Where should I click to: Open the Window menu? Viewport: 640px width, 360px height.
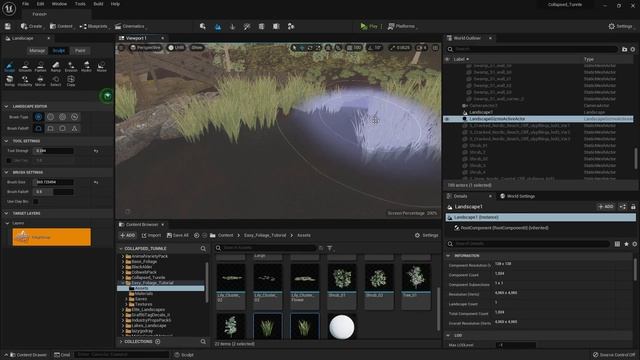click(x=59, y=4)
